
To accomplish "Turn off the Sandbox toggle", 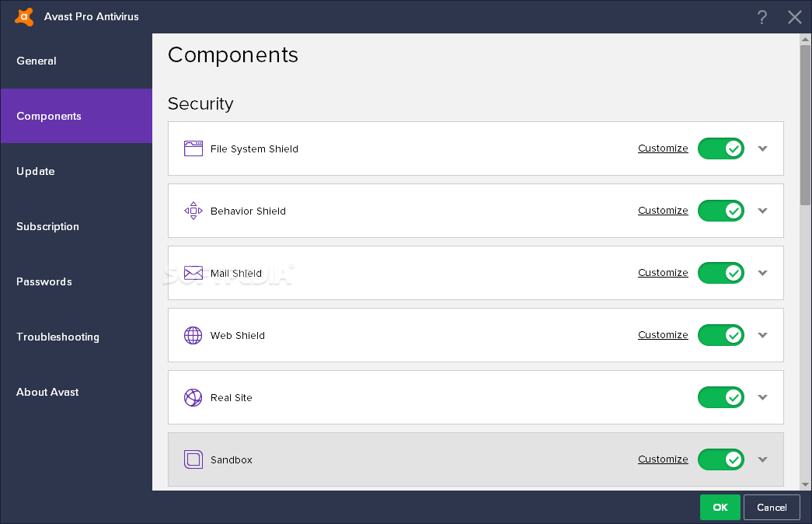I will point(721,459).
